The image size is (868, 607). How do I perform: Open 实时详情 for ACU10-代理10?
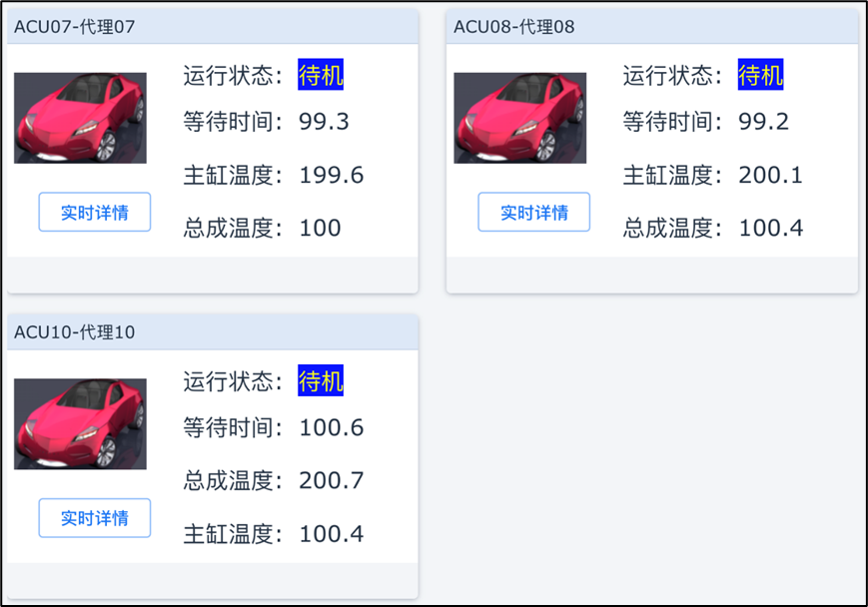[95, 518]
